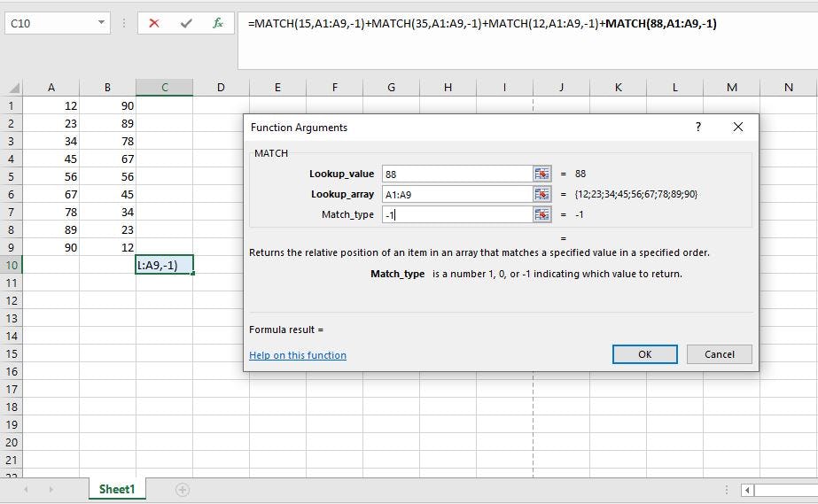This screenshot has width=818, height=504.
Task: Select row 15 header
Action: pyautogui.click(x=11, y=354)
